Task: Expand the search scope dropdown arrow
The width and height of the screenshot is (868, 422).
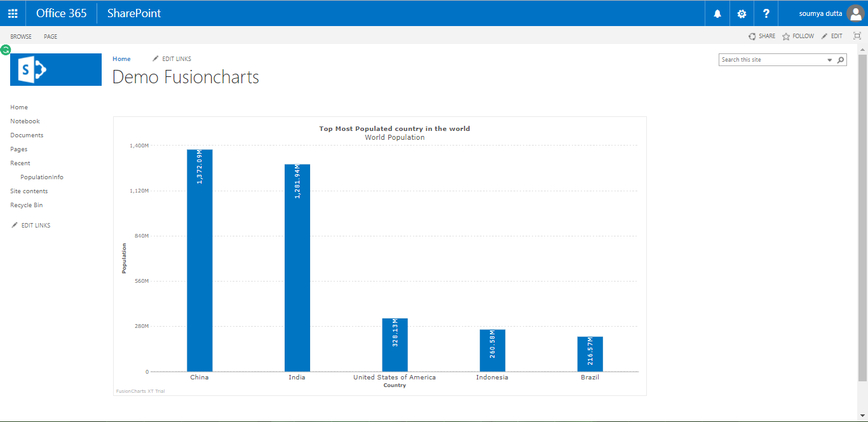Action: (x=829, y=60)
